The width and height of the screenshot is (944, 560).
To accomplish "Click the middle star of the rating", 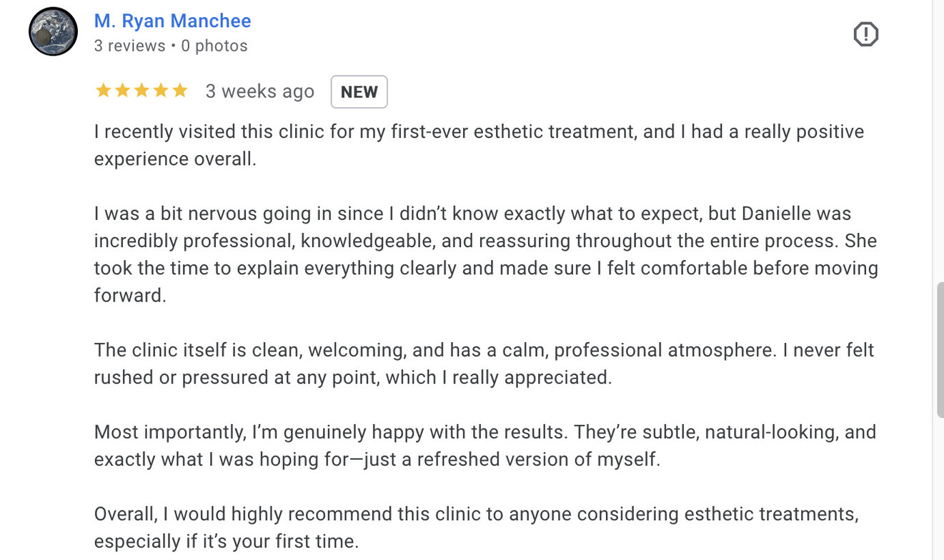I will click(x=141, y=91).
